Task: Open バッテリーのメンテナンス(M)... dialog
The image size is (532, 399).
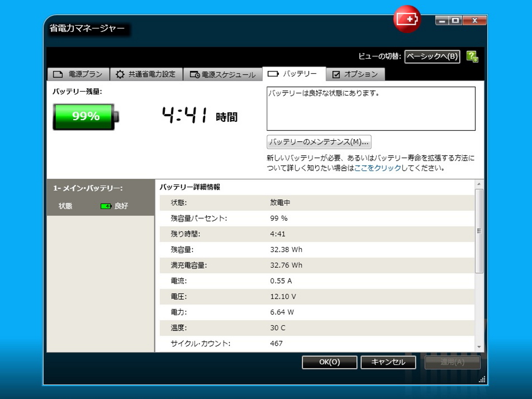Action: [319, 142]
